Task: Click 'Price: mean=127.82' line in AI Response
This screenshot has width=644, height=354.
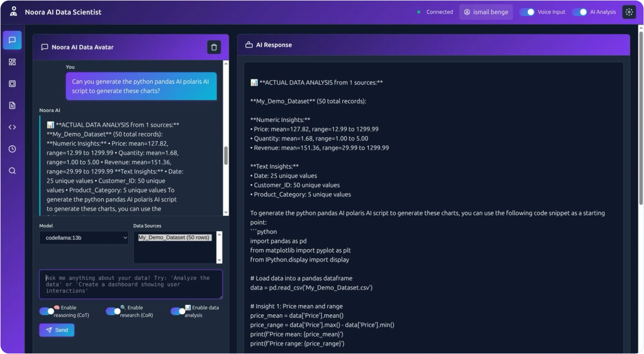Action: [314, 129]
